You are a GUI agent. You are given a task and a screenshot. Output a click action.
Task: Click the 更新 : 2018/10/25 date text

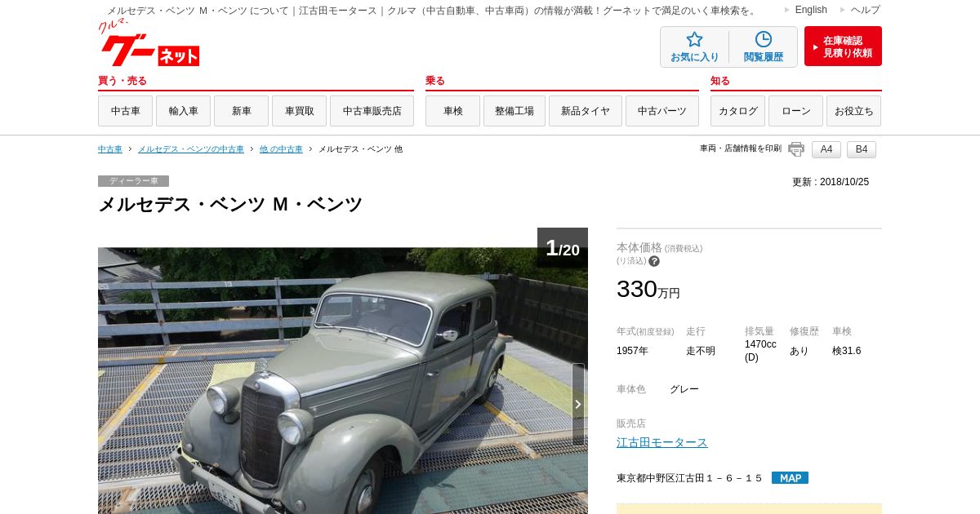pos(831,182)
